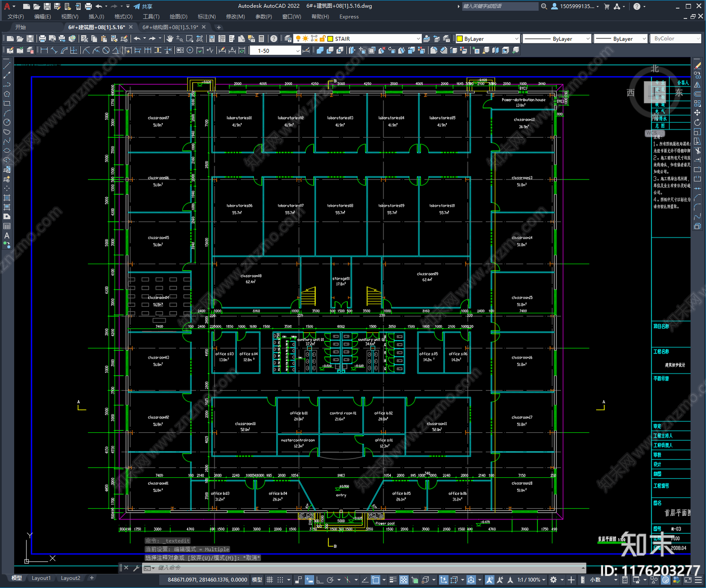Click the yellow STAIR layer color swatch
This screenshot has width=706, height=588.
point(330,39)
